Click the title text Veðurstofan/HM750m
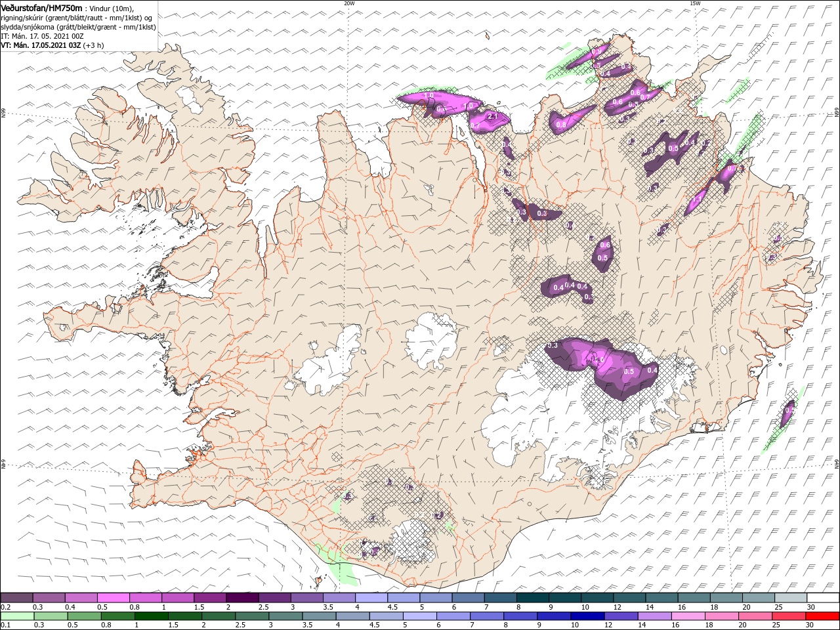 click(41, 7)
